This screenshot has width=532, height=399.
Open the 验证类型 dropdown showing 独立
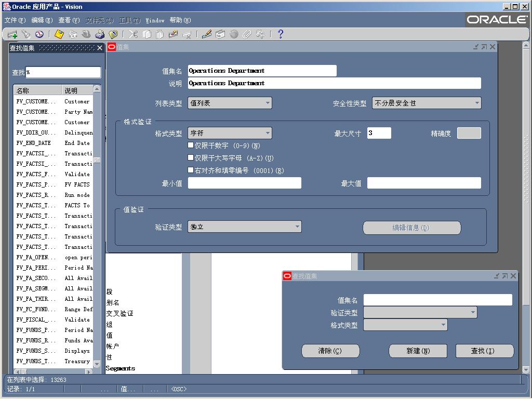point(245,227)
